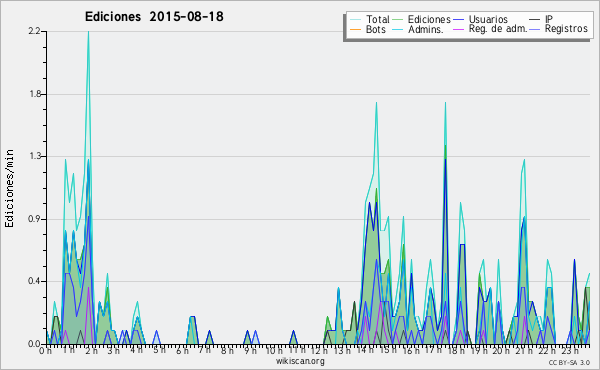Click the 23 h tick on time axis

point(570,350)
